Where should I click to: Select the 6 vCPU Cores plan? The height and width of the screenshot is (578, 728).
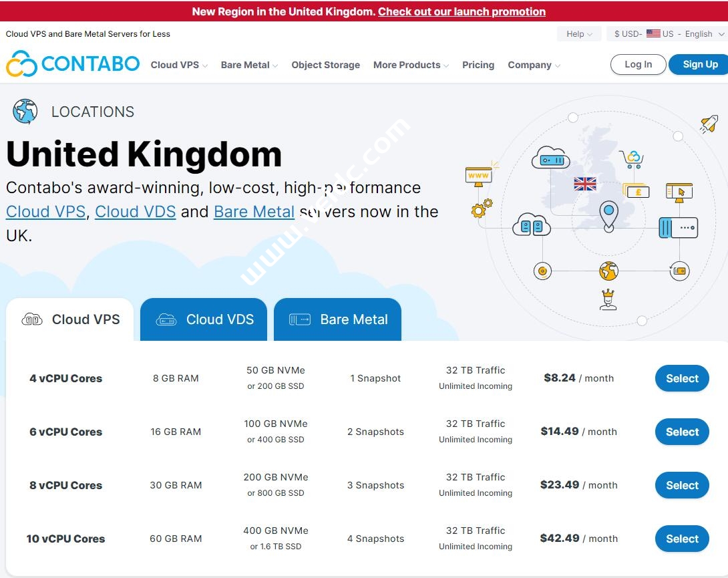click(x=682, y=432)
